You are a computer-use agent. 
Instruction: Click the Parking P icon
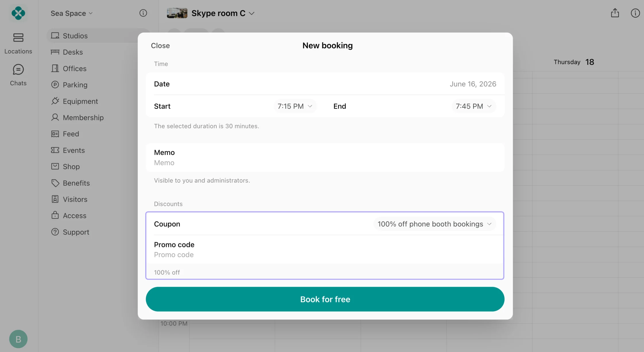point(55,85)
